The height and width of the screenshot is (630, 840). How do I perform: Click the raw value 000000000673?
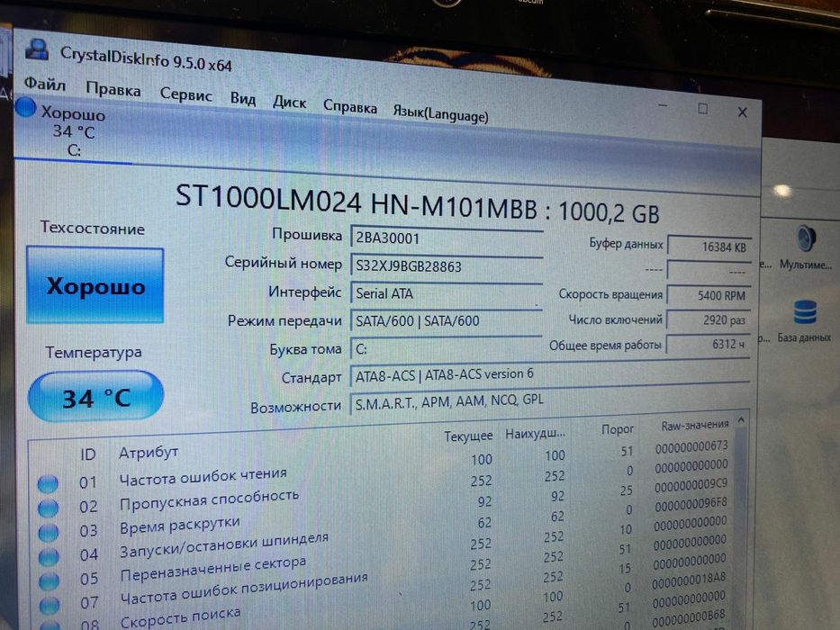(x=691, y=446)
